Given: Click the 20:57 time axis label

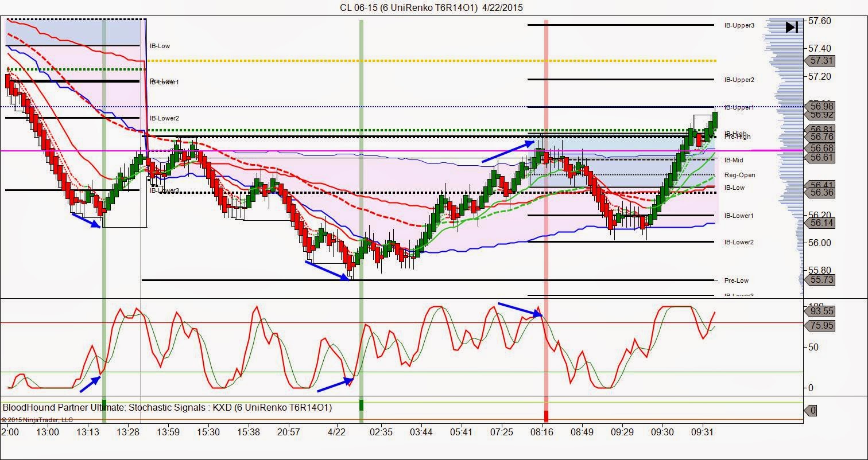Looking at the screenshot, I should [x=289, y=432].
